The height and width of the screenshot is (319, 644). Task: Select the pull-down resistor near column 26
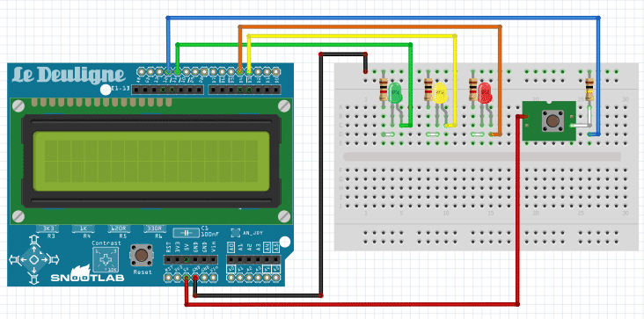(589, 91)
